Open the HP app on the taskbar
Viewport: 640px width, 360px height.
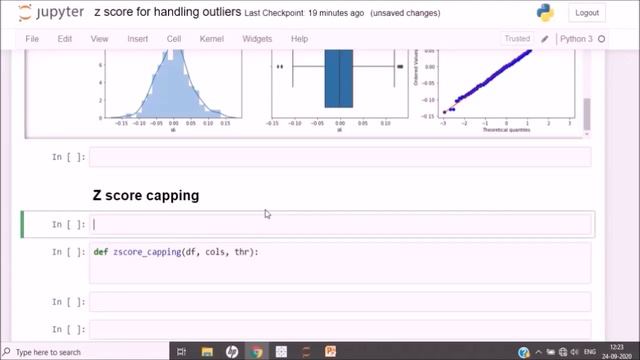pos(232,351)
